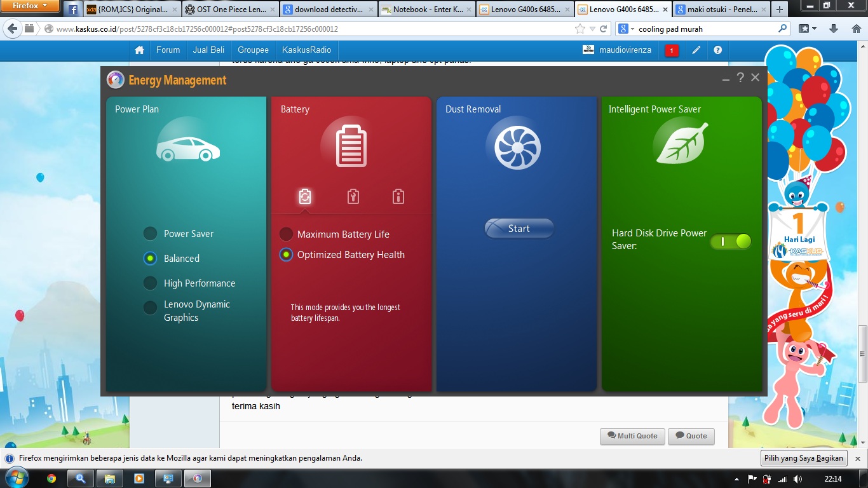
Task: Open Groupee in Kaskus bar
Action: (253, 50)
